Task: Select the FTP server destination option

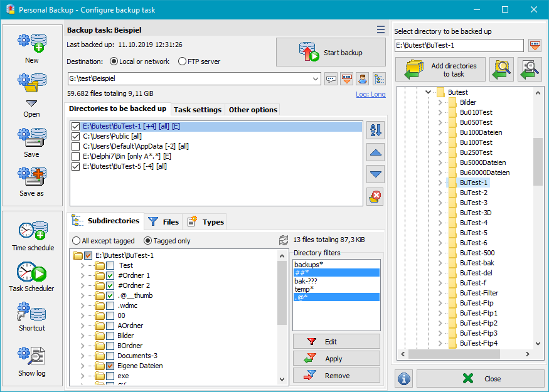Action: 183,61
